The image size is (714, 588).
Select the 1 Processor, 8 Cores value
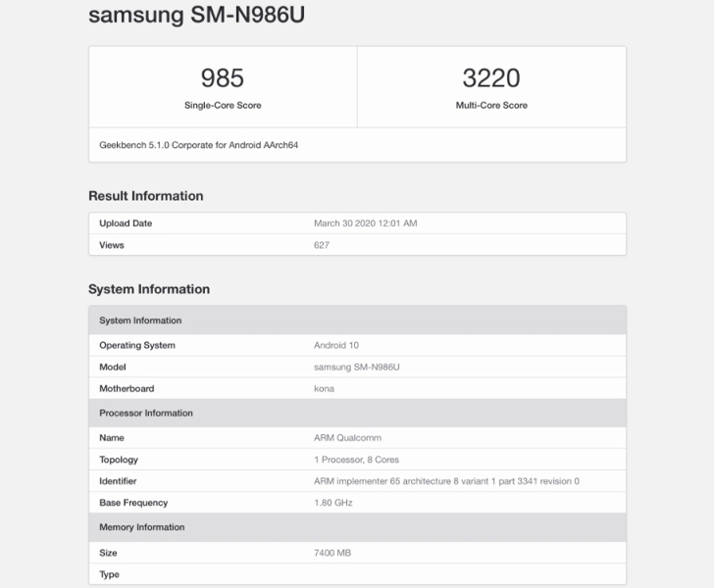pos(356,460)
